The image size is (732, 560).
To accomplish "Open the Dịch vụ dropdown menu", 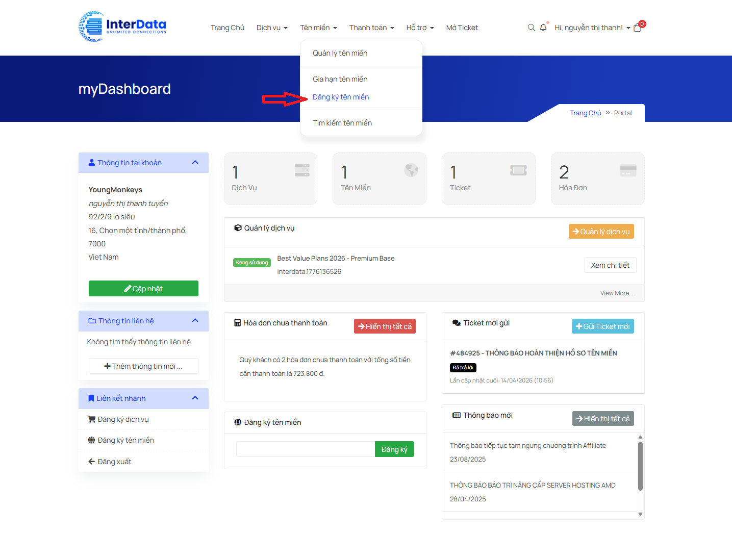I will (x=272, y=28).
